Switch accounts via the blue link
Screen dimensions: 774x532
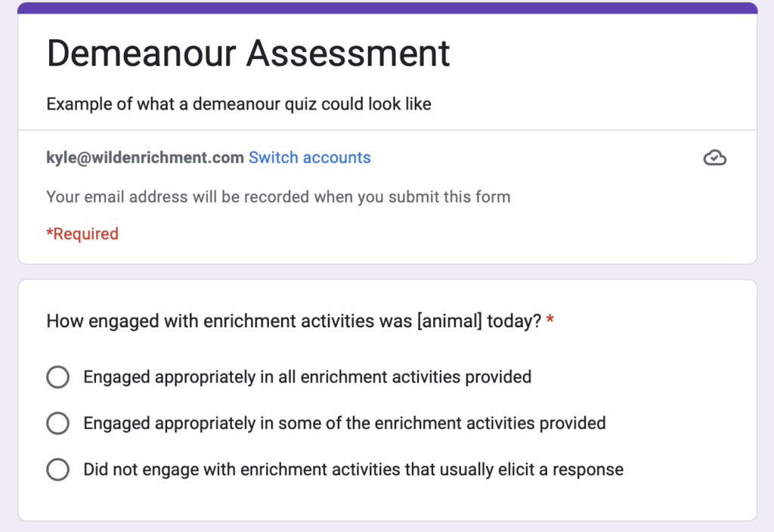pyautogui.click(x=309, y=157)
